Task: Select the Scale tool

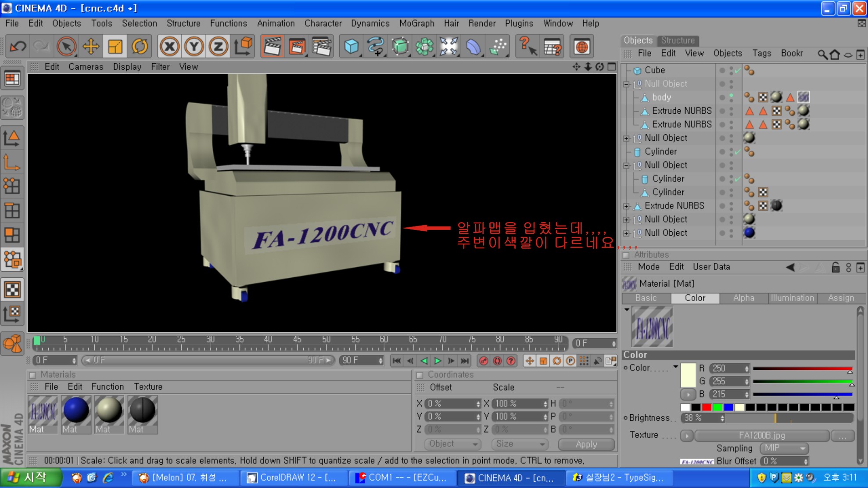Action: 115,47
